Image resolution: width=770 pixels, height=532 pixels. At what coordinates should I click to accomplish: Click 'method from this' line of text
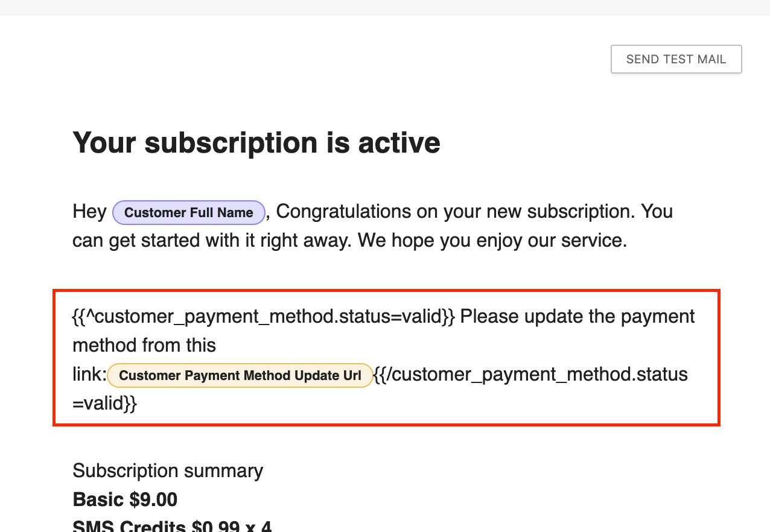pos(144,346)
